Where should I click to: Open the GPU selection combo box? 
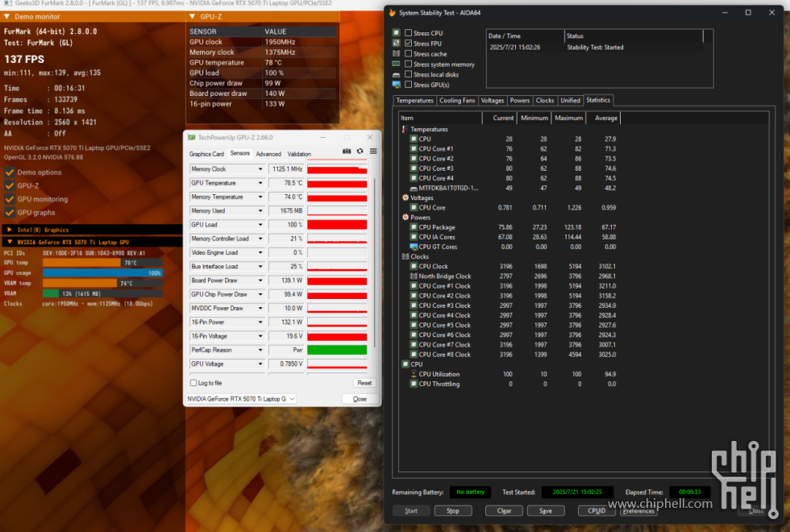[241, 398]
